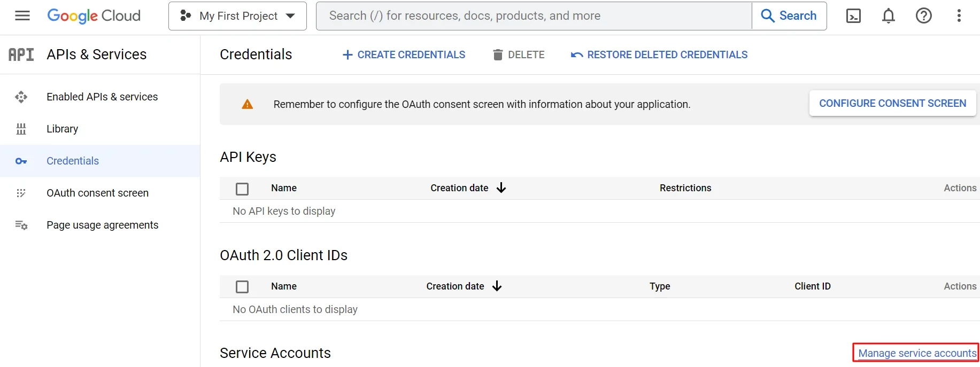This screenshot has height=367, width=980.
Task: Open the help question mark menu
Action: [x=923, y=16]
